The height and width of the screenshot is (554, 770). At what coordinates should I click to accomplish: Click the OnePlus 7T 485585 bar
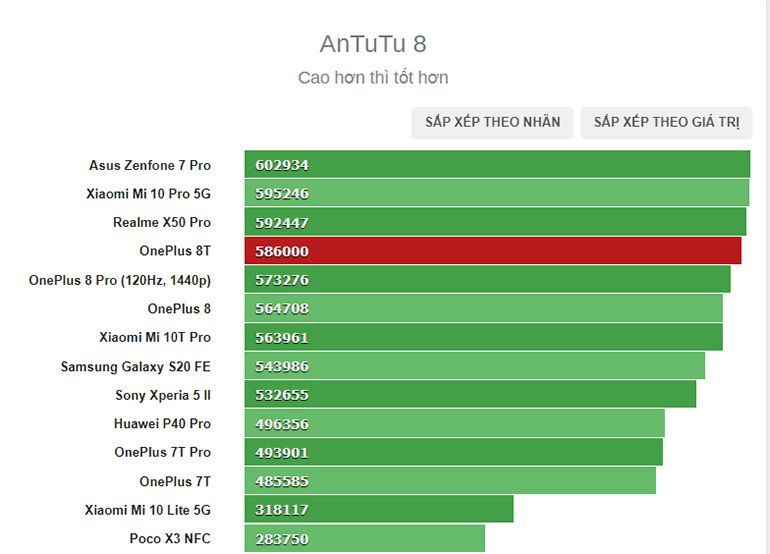[x=450, y=481]
